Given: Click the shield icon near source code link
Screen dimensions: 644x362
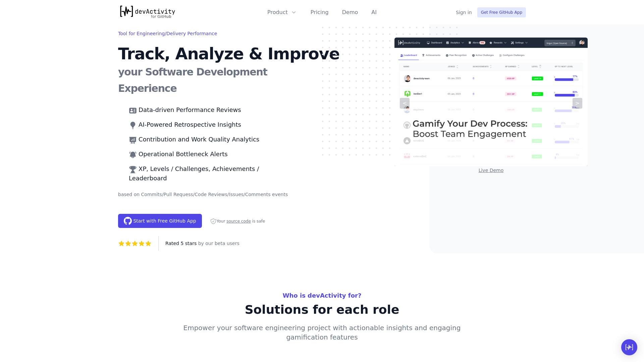Looking at the screenshot, I should (x=213, y=221).
